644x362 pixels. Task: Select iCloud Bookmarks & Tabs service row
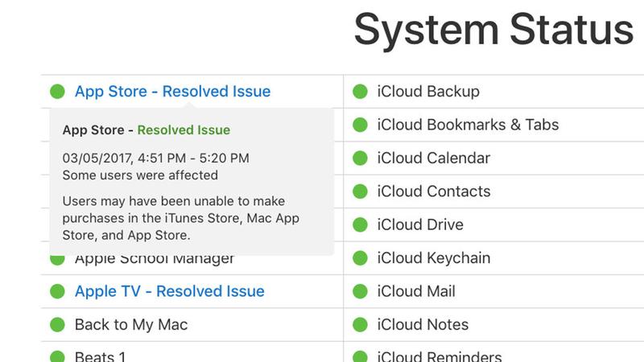(468, 125)
